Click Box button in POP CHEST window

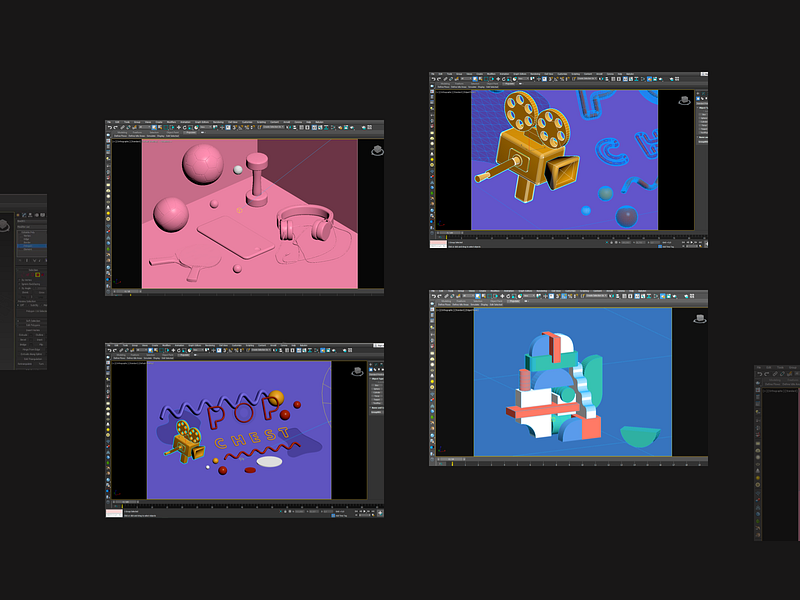coord(377,385)
